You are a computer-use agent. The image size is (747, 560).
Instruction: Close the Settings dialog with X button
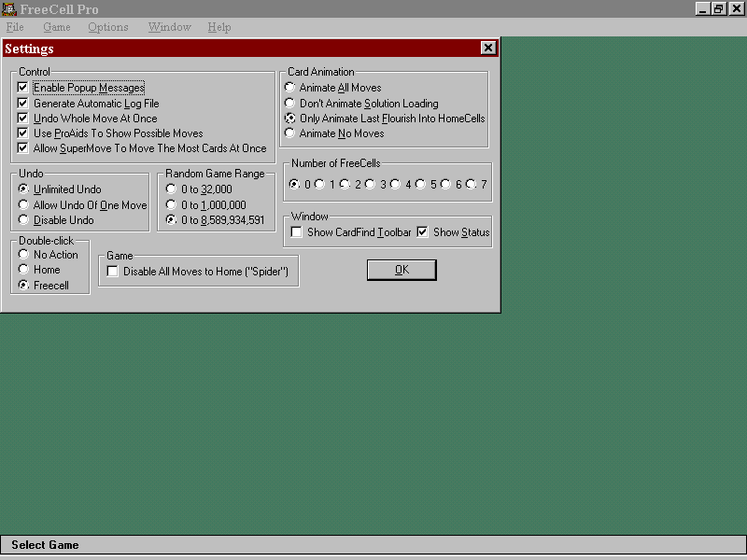(488, 49)
